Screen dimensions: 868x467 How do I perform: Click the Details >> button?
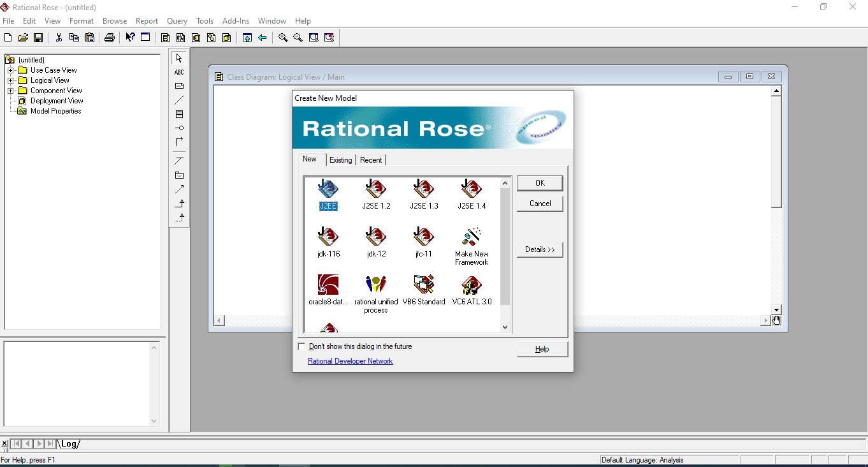coord(540,249)
